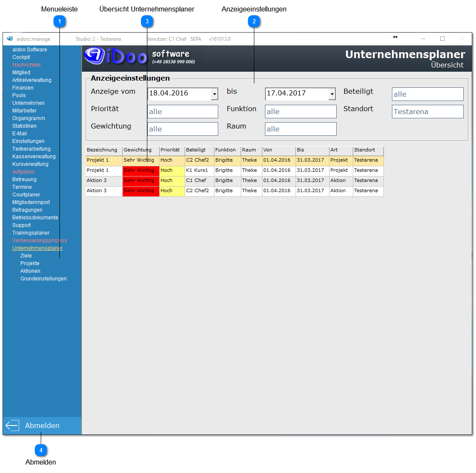Image resolution: width=476 pixels, height=473 pixels.
Task: Click yellow 'Hoch' cell in C1 Chef row
Action: pos(172,180)
